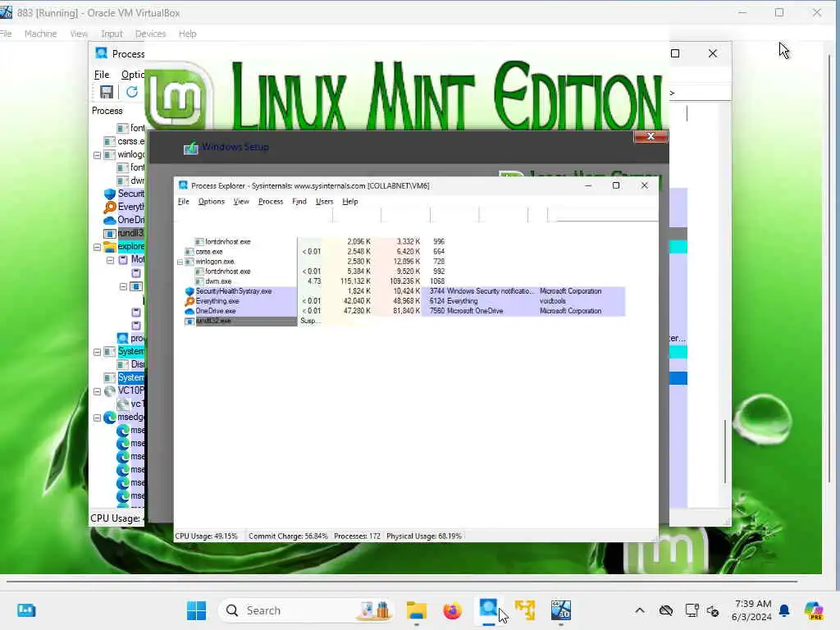Select the msedge parent process icon in background tree
Image resolution: width=840 pixels, height=630 pixels.
110,418
